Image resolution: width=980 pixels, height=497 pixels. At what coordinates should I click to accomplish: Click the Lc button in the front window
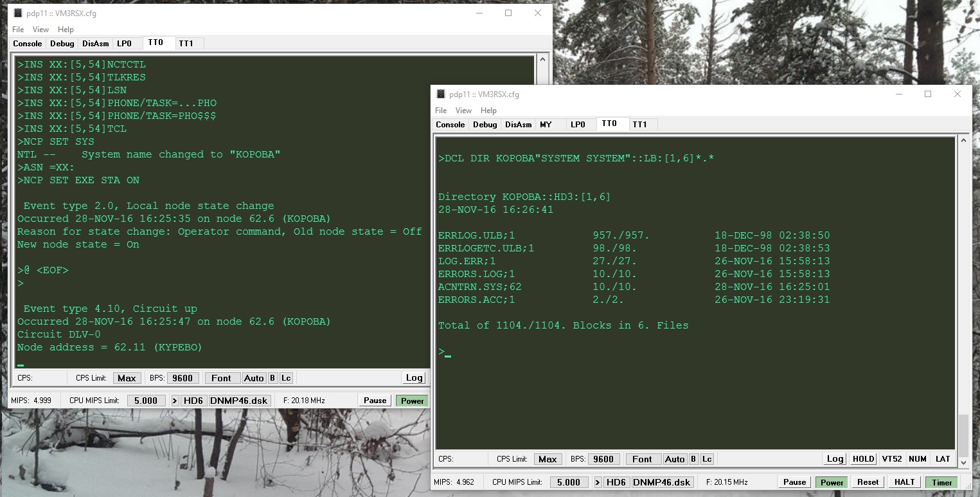(x=707, y=459)
